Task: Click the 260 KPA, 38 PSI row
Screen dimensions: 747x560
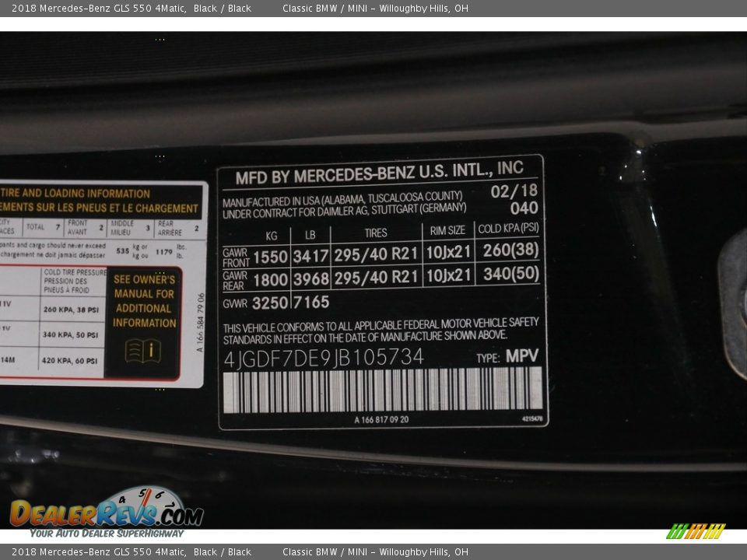Action: pos(71,310)
